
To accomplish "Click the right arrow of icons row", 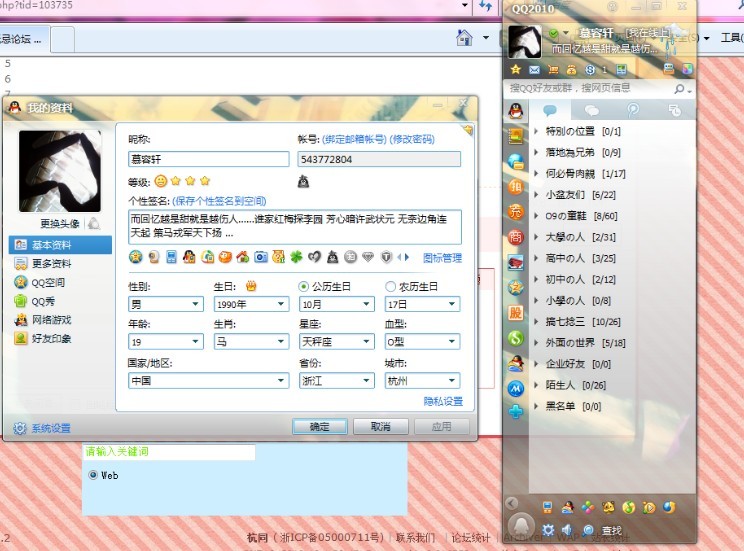I will pyautogui.click(x=407, y=257).
